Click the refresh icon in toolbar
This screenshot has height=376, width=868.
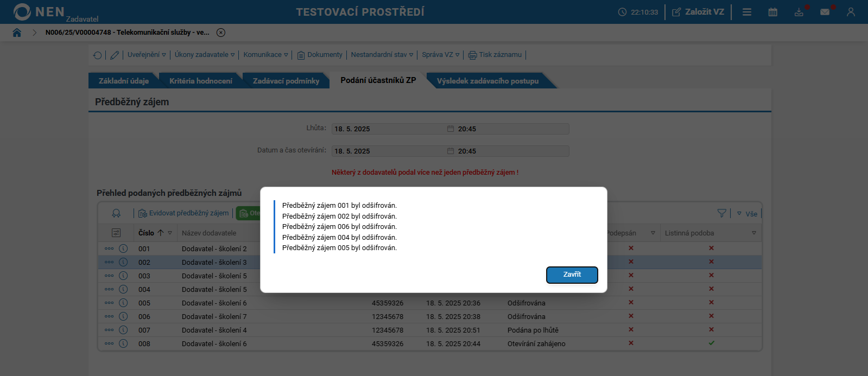pyautogui.click(x=98, y=55)
